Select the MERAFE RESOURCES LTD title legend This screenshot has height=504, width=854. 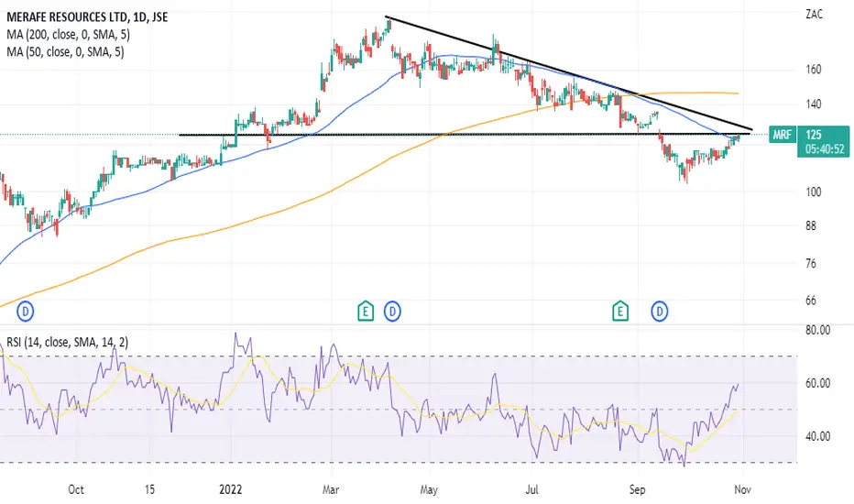click(87, 17)
